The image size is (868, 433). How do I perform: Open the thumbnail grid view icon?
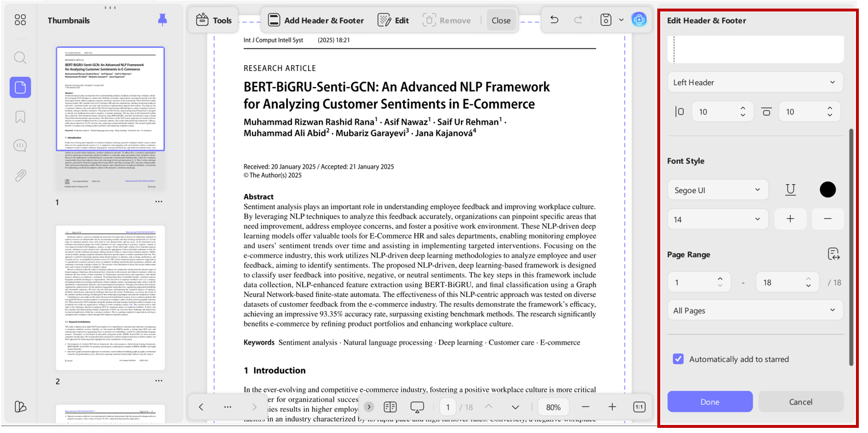click(20, 21)
